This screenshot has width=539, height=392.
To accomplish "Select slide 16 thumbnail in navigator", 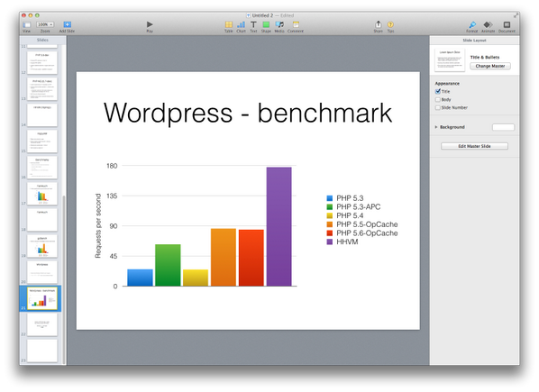I will (42, 168).
